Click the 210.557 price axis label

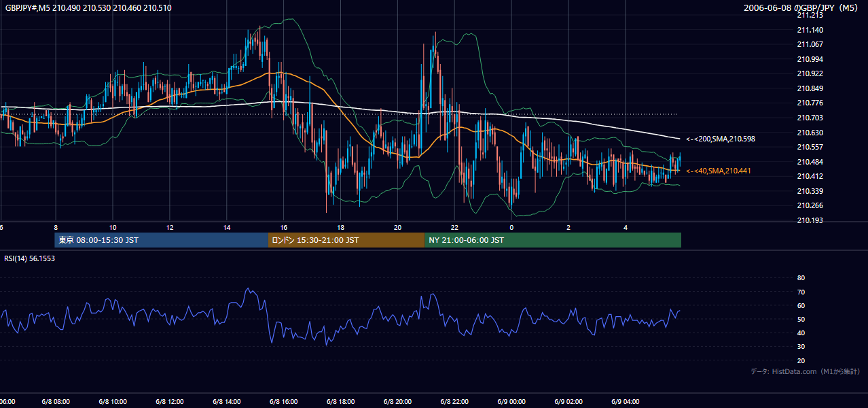click(x=810, y=147)
